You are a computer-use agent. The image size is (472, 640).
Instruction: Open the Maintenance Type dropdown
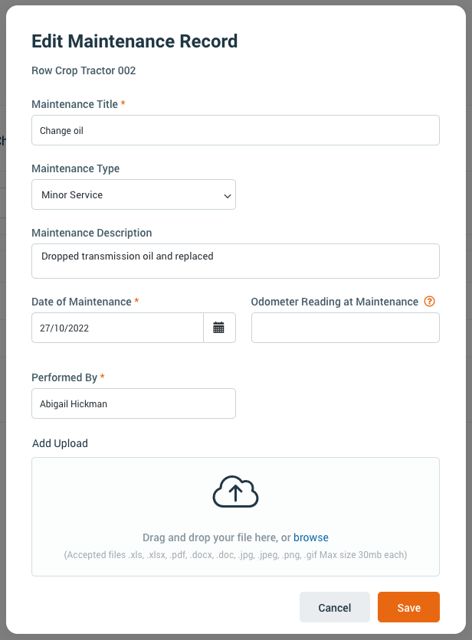point(134,195)
